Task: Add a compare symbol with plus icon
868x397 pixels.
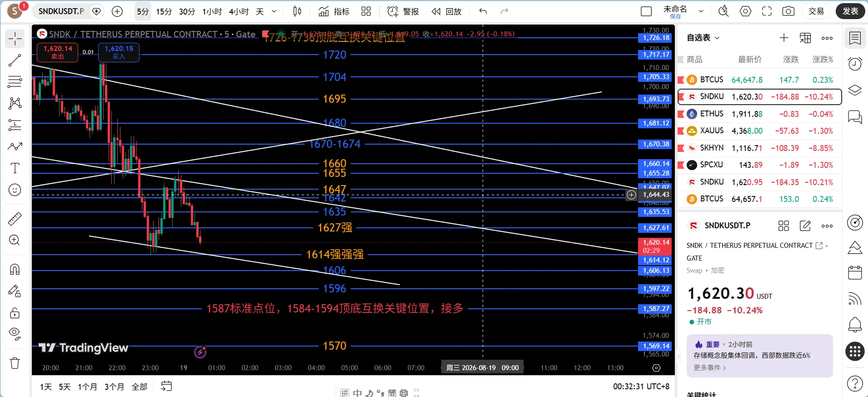Action: (117, 11)
